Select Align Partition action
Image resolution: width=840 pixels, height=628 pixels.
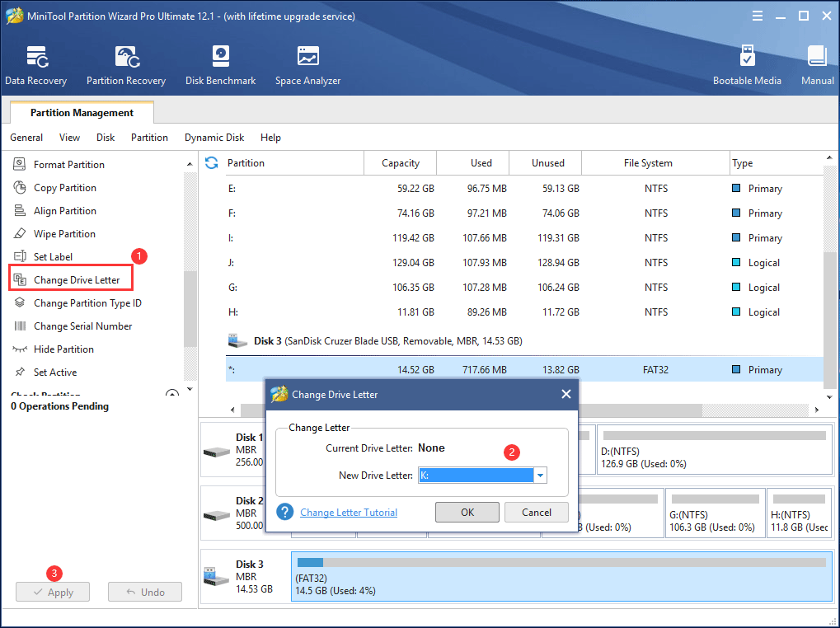(65, 210)
